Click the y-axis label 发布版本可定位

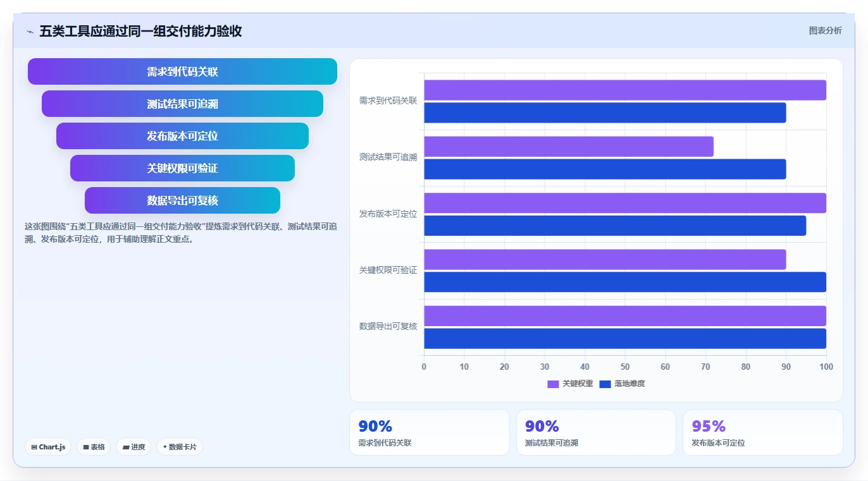coord(388,214)
